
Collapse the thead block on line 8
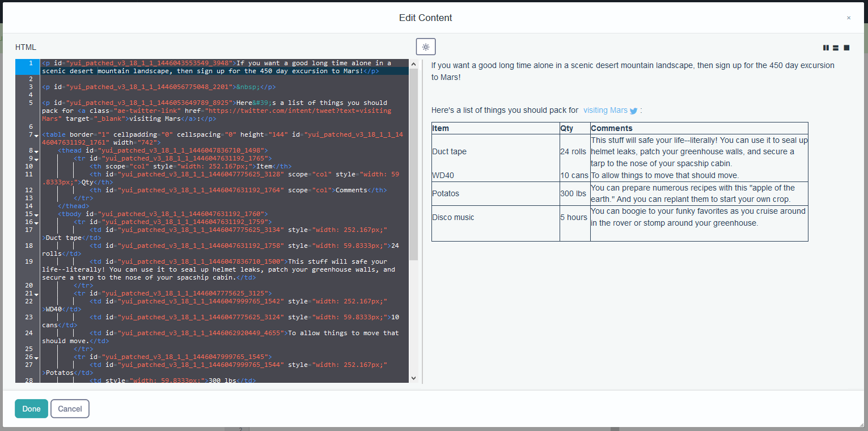click(36, 151)
